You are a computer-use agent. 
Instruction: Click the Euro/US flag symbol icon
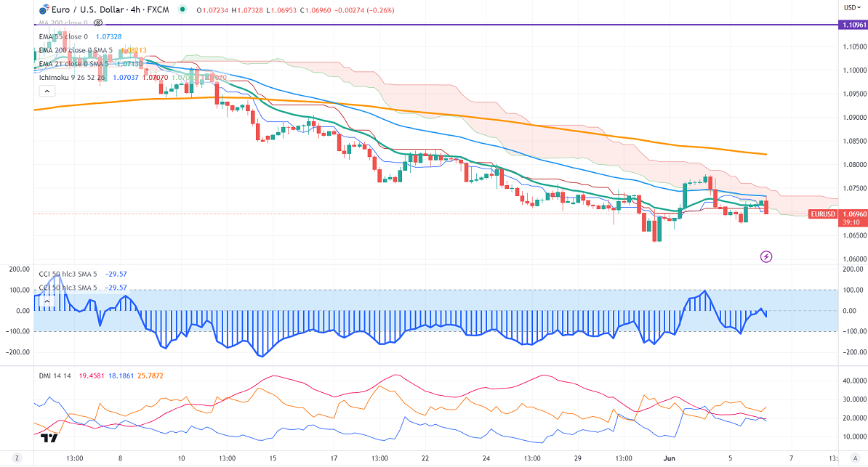[44, 10]
